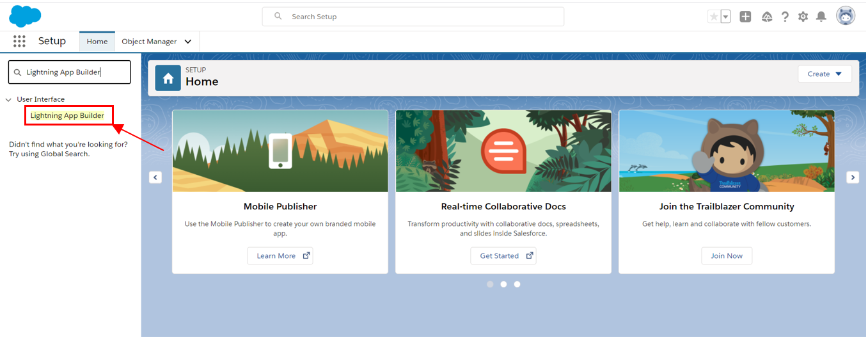
Task: Click Learn More on Mobile Publisher
Action: click(x=280, y=256)
